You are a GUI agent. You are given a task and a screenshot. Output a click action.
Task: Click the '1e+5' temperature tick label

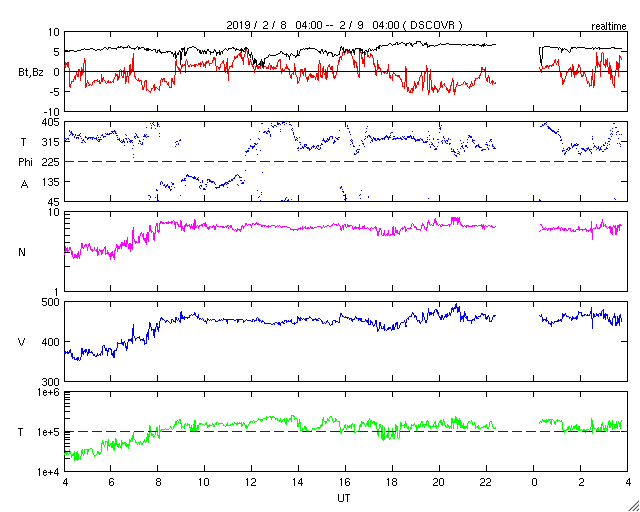(50, 432)
